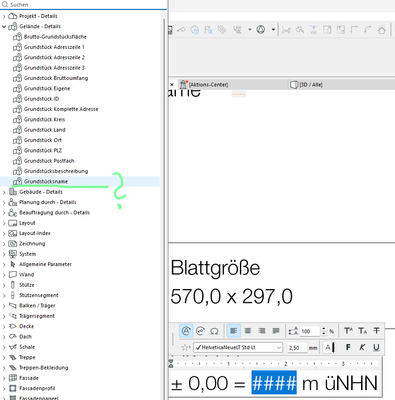Screen dimensions: 395x400
Task: Expand Beauftragung durch - Details node
Action: 4,213
